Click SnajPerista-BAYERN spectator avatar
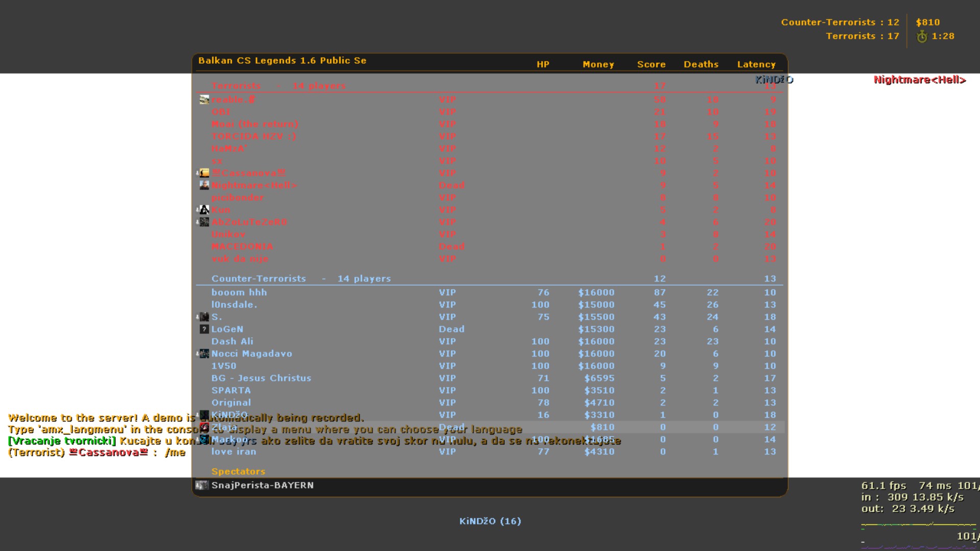The width and height of the screenshot is (980, 551). (x=202, y=485)
